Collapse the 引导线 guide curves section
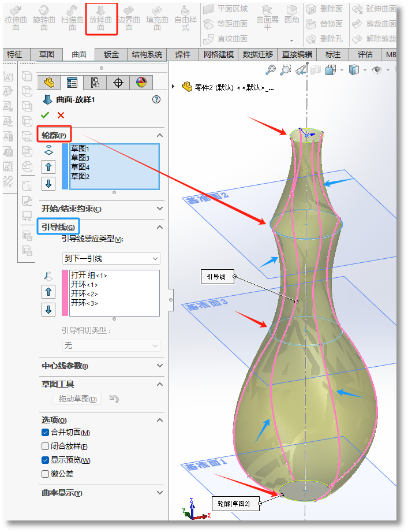Viewport: 408px width, 532px height. (x=160, y=227)
